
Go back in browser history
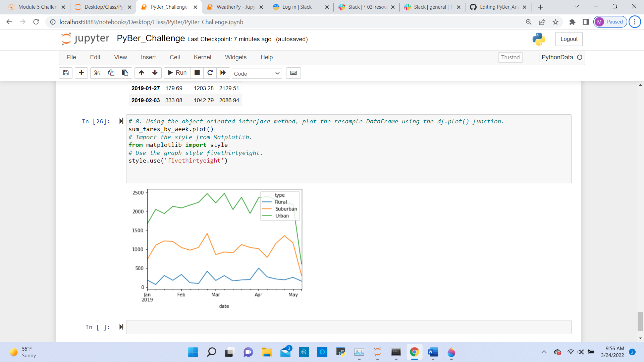coord(9,22)
